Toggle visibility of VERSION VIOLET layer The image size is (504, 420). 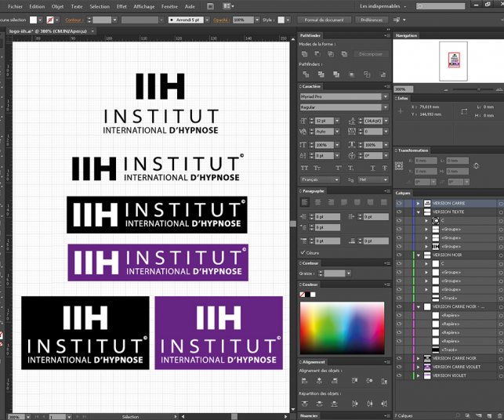coord(399,375)
